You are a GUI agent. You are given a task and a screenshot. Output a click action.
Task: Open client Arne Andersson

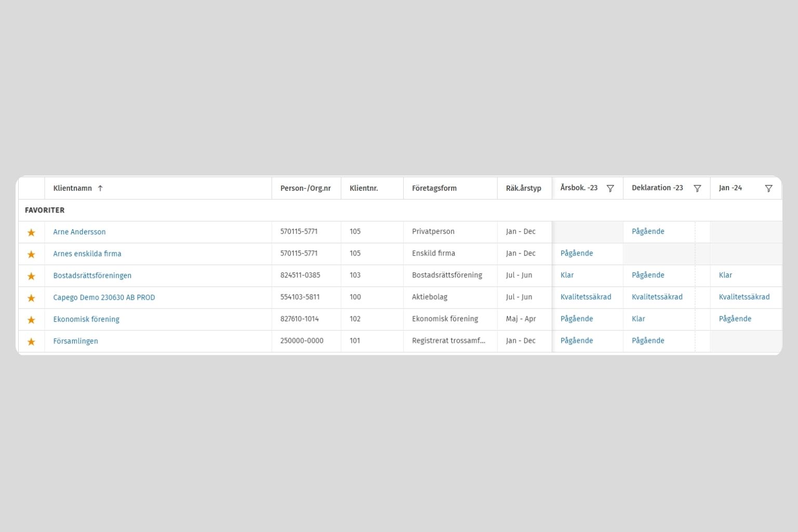[79, 232]
